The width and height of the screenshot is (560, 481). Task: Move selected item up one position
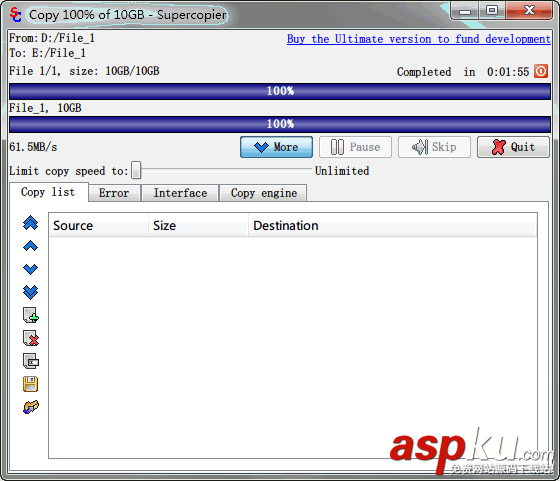point(30,246)
